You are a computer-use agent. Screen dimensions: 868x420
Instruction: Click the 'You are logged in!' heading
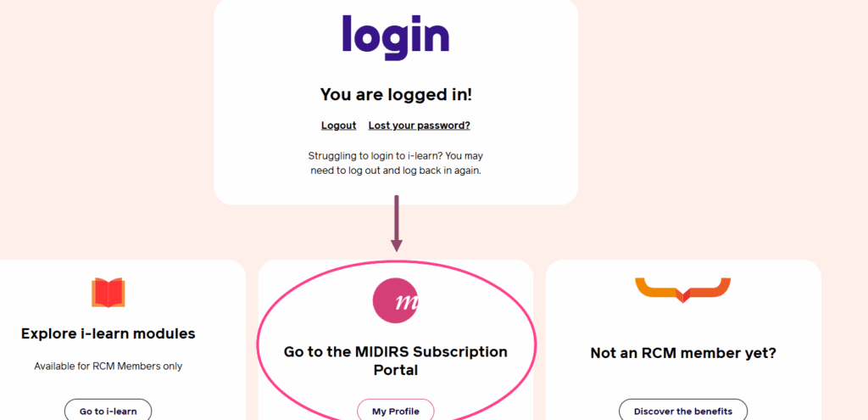point(395,94)
